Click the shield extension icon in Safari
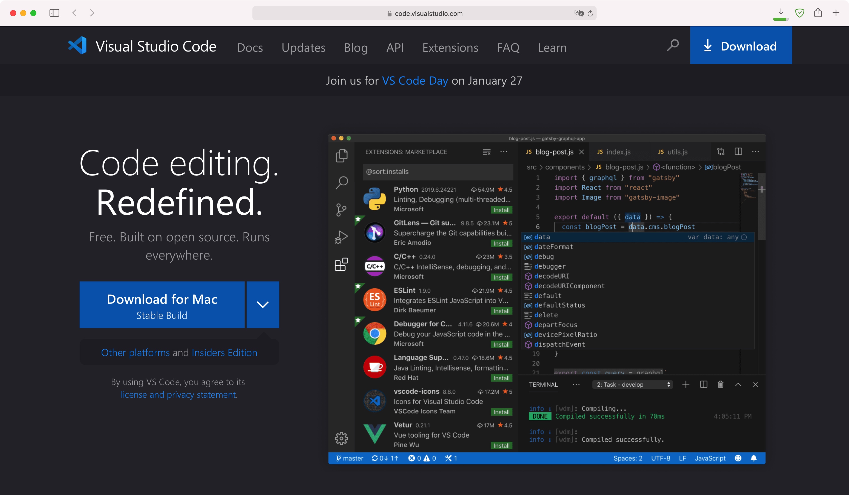Screen dimensions: 849x504 [799, 13]
